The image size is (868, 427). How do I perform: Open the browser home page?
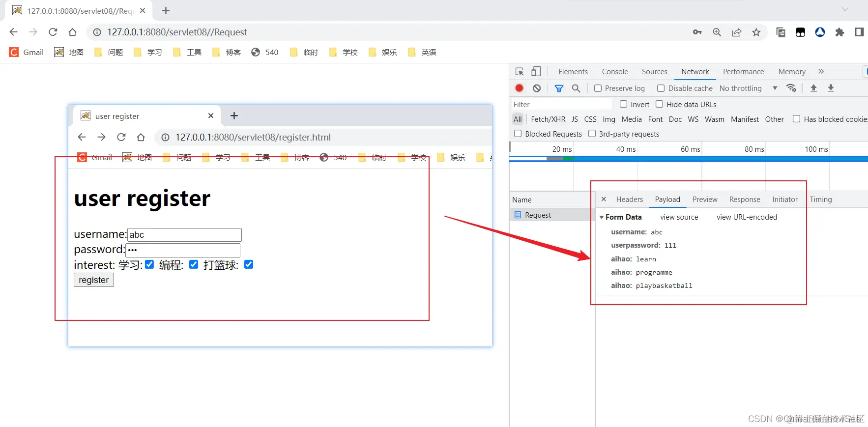73,32
